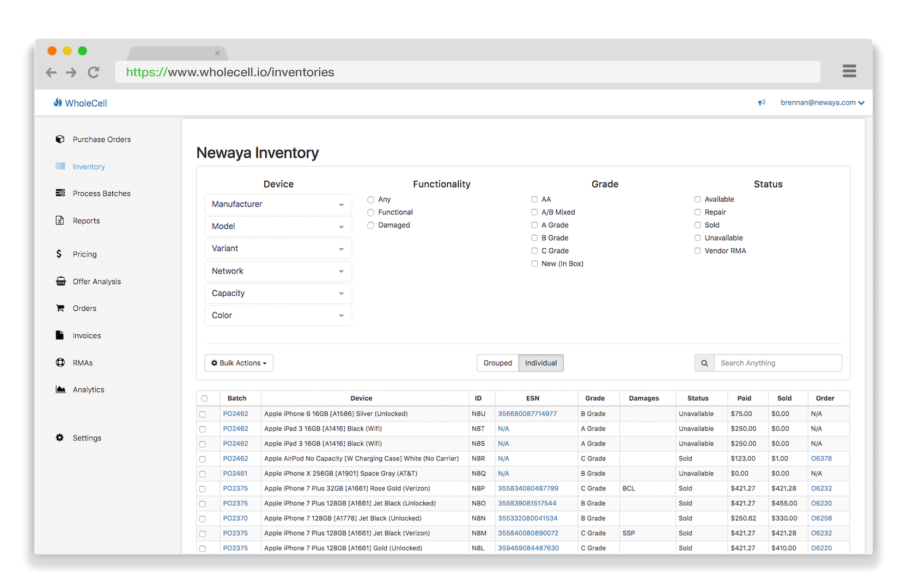Toggle the select-all table header checkbox
Viewport: 907px width, 588px height.
pos(204,399)
